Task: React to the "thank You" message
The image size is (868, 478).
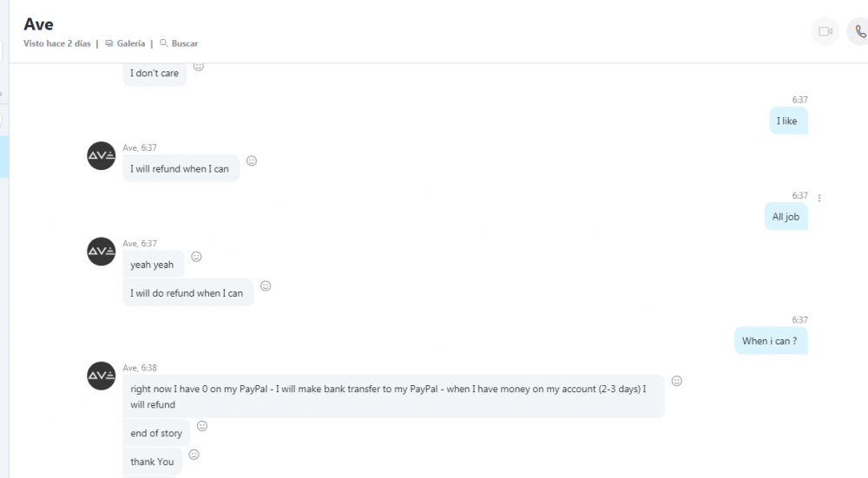Action: (x=194, y=455)
